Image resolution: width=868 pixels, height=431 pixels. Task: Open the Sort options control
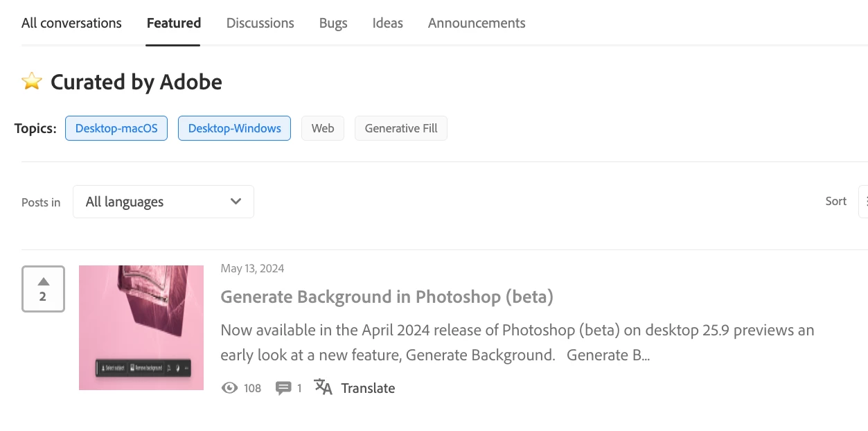pos(863,202)
